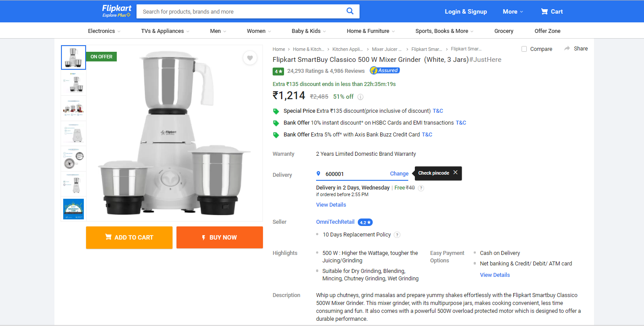
Task: Open replacement policy help icon
Action: click(x=397, y=235)
